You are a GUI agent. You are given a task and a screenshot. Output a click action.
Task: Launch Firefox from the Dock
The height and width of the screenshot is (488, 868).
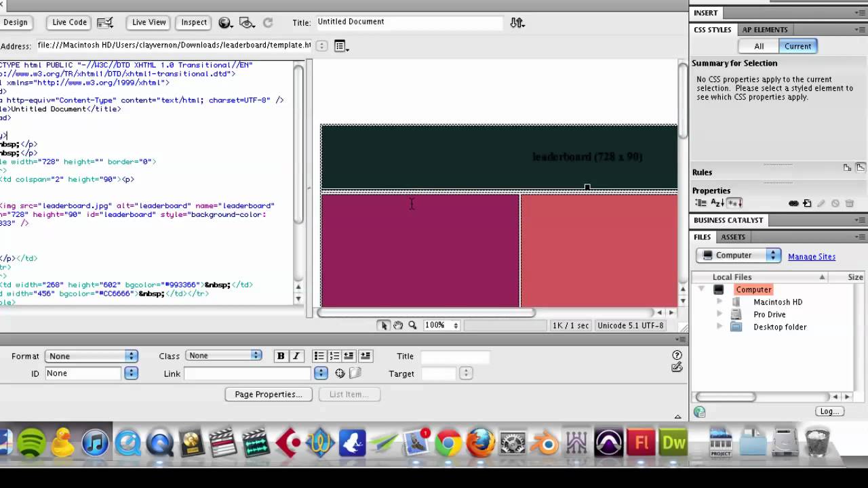[481, 444]
